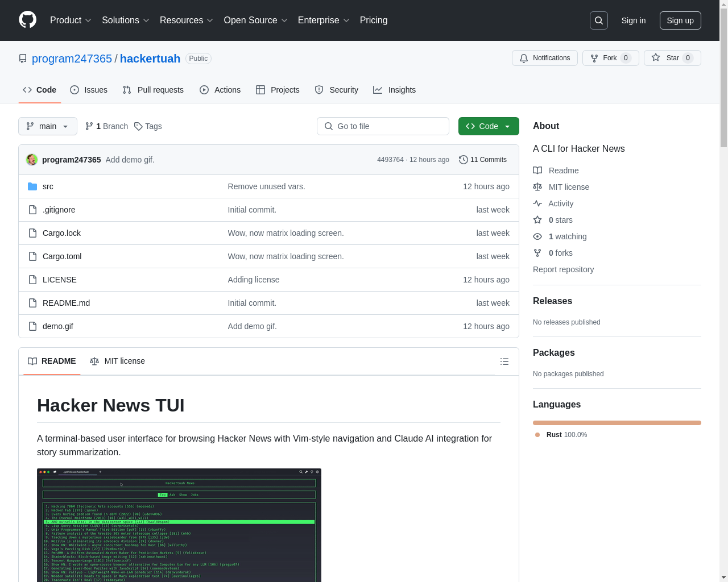Click the Rust 100.0% language entry
The width and height of the screenshot is (728, 582).
561,435
